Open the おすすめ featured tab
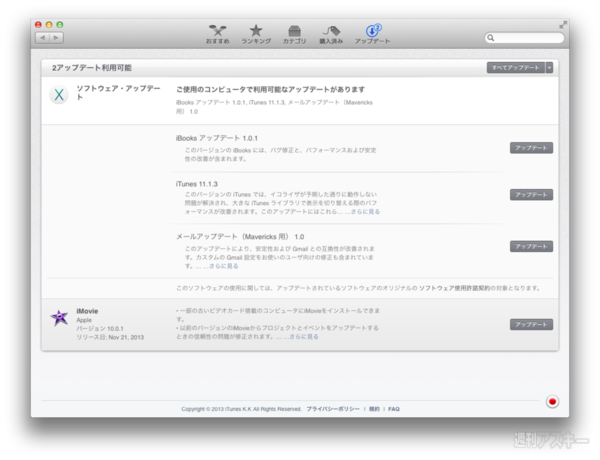 pyautogui.click(x=217, y=34)
